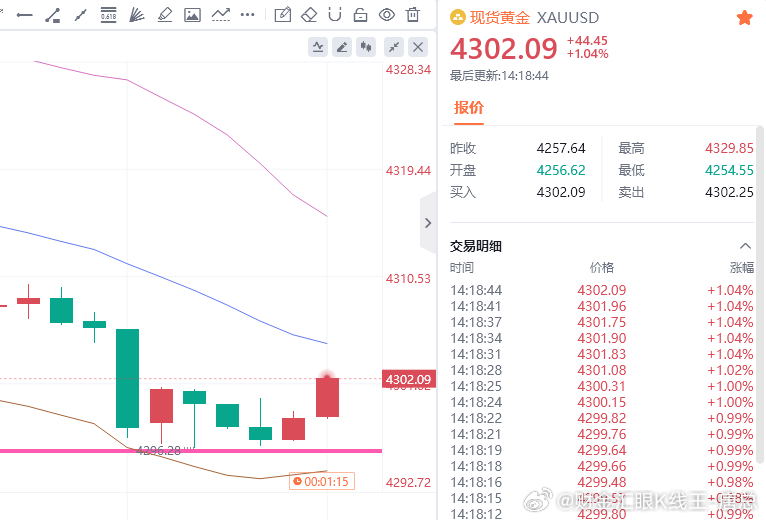Click the note edit drawing icon
The width and height of the screenshot is (766, 520).
283,15
